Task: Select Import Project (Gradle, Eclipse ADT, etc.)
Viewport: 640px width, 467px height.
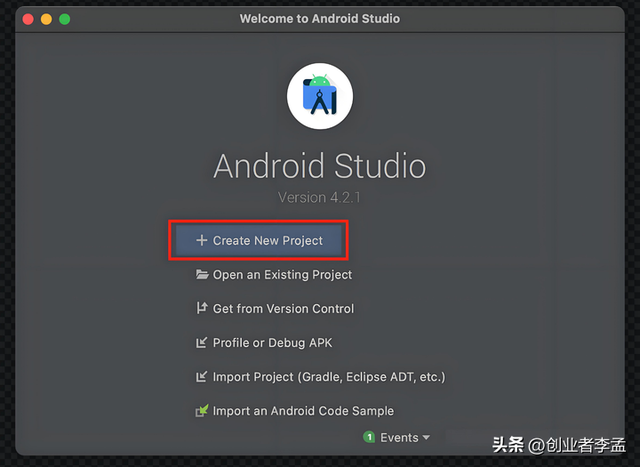Action: (x=329, y=377)
